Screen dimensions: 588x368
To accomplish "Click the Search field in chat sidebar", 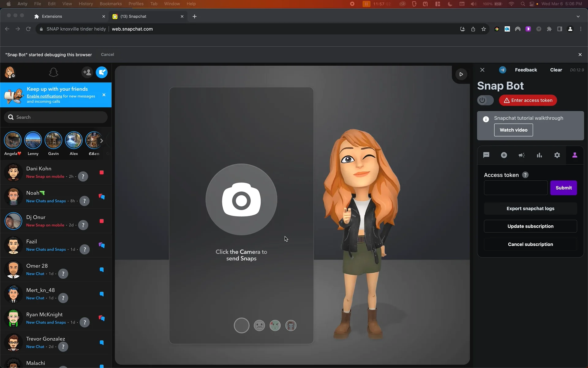I will click(x=56, y=117).
